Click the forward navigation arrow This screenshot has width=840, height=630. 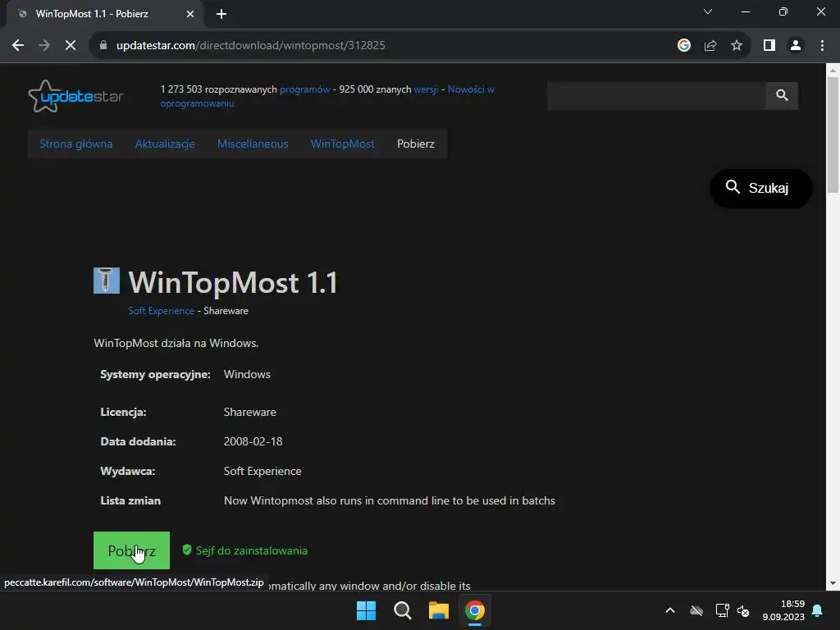click(44, 46)
